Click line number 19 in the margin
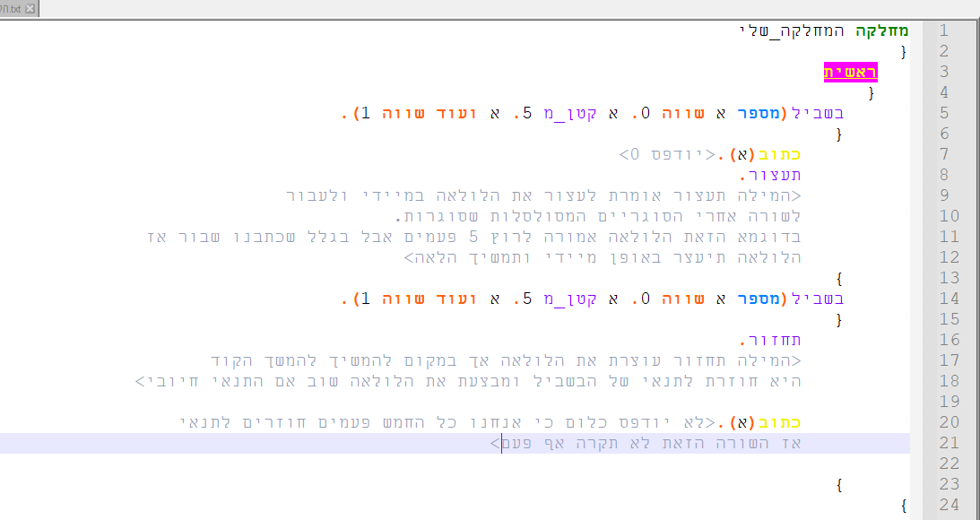The height and width of the screenshot is (520, 980). tap(949, 402)
